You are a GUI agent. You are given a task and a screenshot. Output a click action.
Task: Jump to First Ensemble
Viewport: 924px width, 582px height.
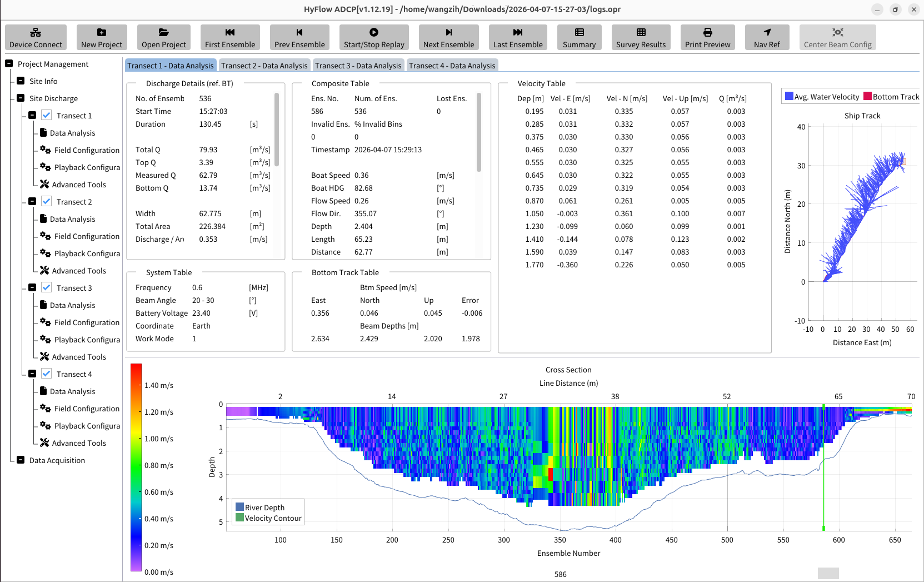click(230, 37)
